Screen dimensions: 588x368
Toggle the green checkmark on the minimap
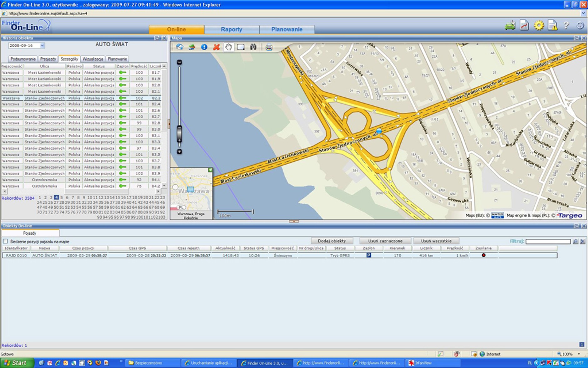click(210, 170)
